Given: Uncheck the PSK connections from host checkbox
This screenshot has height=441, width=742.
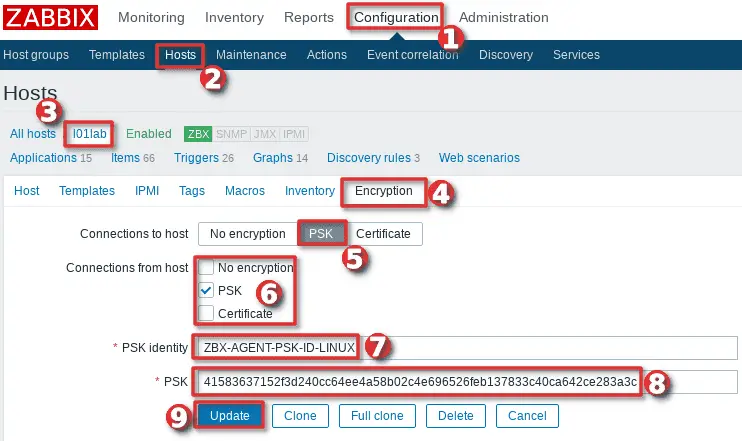Looking at the screenshot, I should click(x=206, y=290).
